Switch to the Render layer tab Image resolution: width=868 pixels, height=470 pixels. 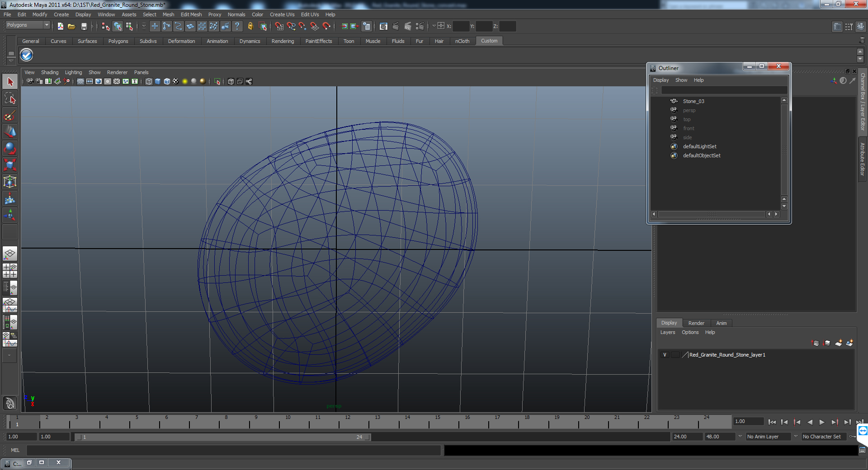pos(696,323)
